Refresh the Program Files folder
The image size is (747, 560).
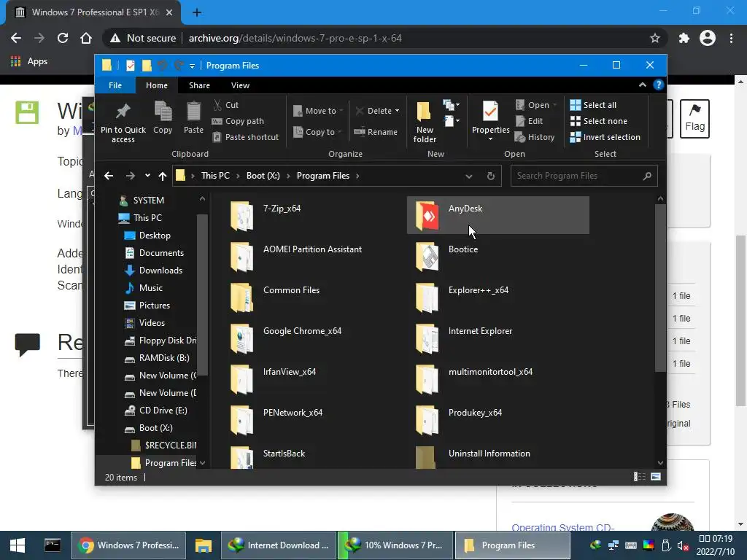coord(491,176)
